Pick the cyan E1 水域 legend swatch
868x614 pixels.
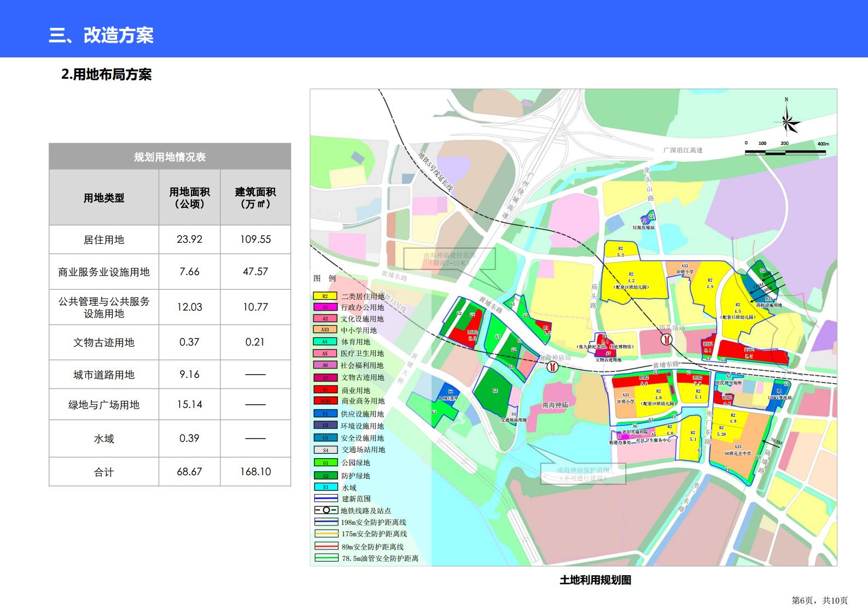click(325, 487)
